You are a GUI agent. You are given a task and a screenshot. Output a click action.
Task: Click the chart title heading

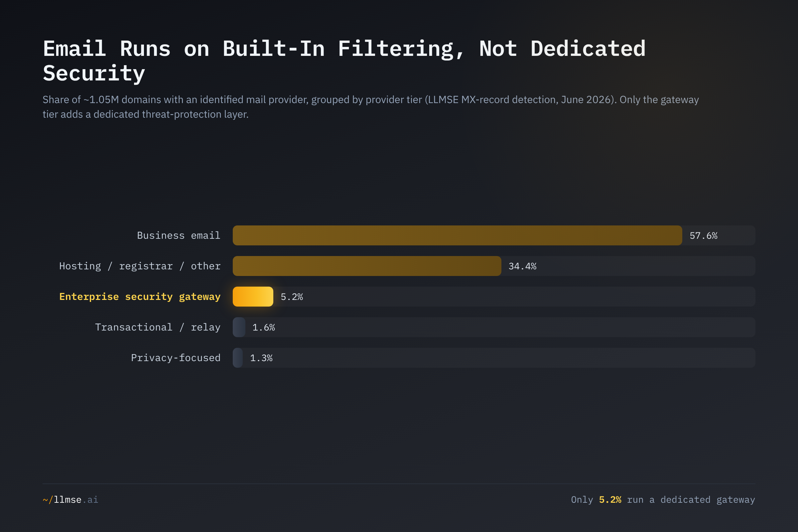tap(344, 61)
